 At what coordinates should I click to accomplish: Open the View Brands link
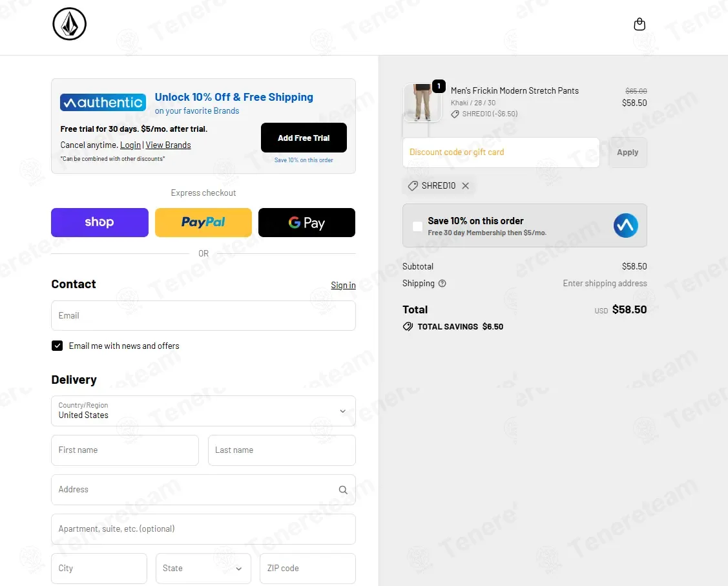click(x=168, y=145)
